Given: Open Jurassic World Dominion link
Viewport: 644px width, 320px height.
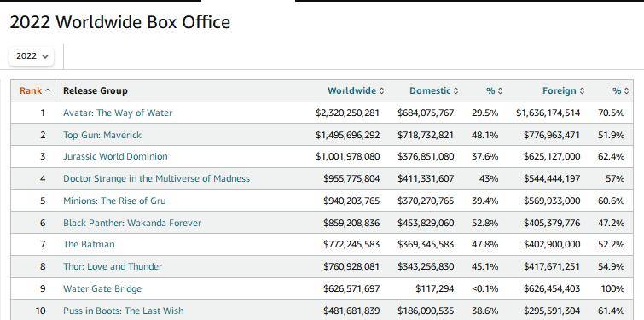Looking at the screenshot, I should pyautogui.click(x=115, y=156).
